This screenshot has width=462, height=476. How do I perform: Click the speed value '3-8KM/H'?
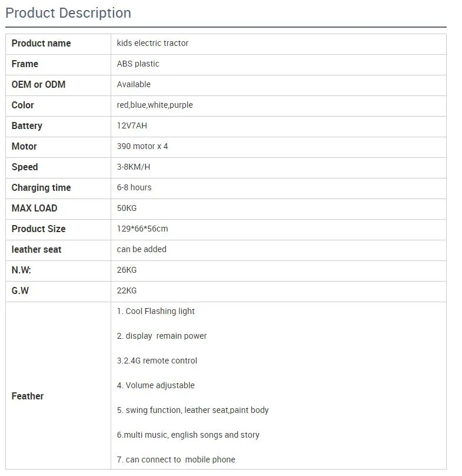(x=134, y=167)
